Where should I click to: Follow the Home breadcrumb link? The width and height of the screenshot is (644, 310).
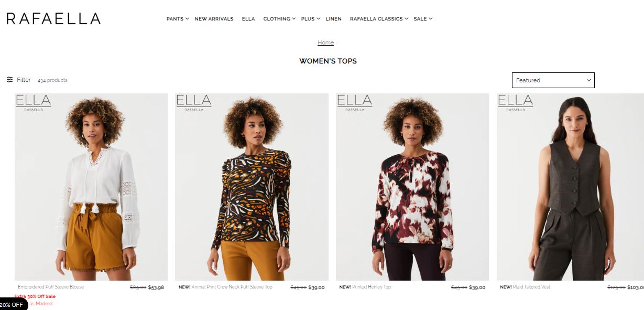pyautogui.click(x=325, y=42)
